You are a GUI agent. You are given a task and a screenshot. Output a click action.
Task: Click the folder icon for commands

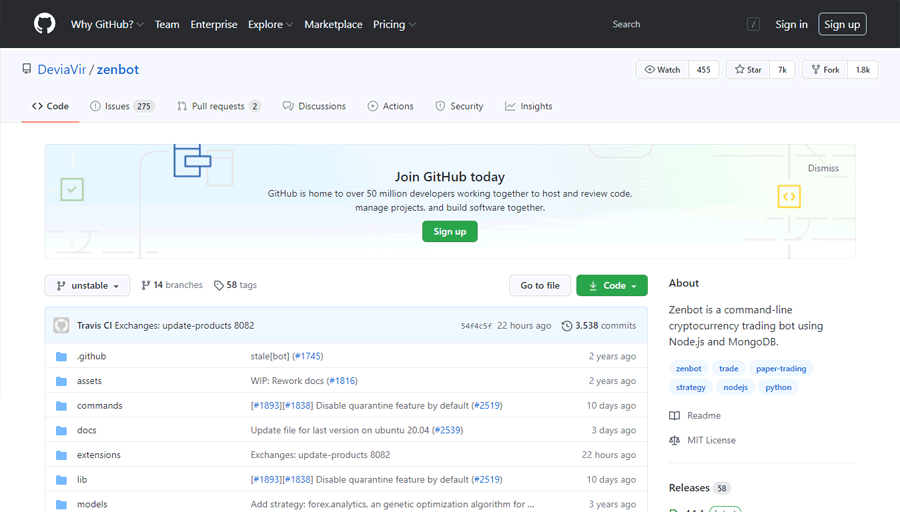point(61,406)
